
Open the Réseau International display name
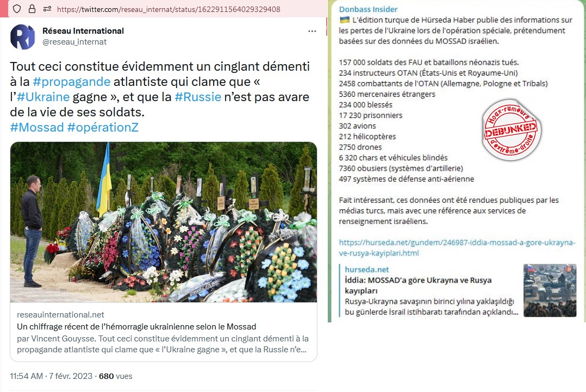point(83,31)
